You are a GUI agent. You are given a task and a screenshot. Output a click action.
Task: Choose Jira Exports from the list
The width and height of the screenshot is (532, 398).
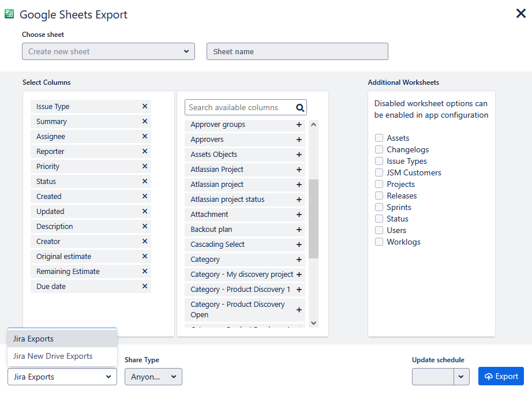point(33,339)
